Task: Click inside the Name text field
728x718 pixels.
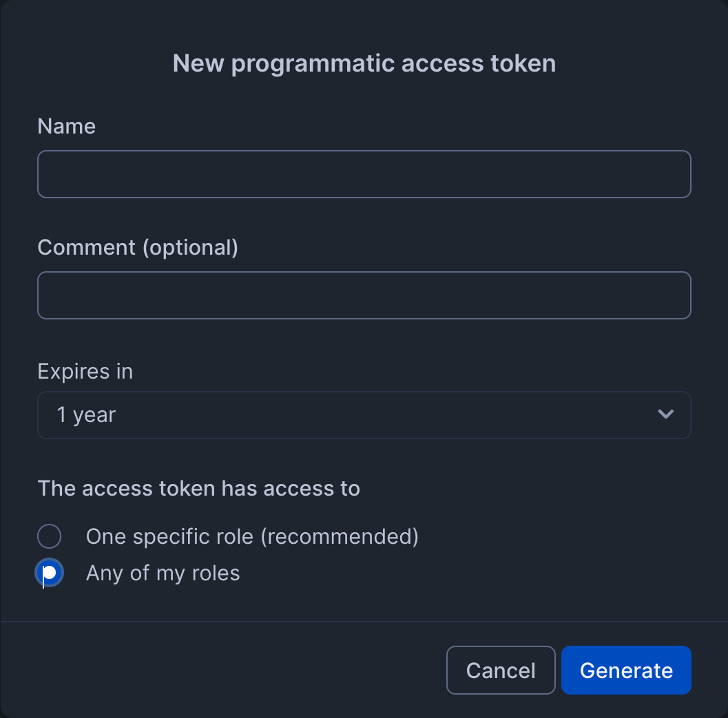Action: [x=364, y=173]
